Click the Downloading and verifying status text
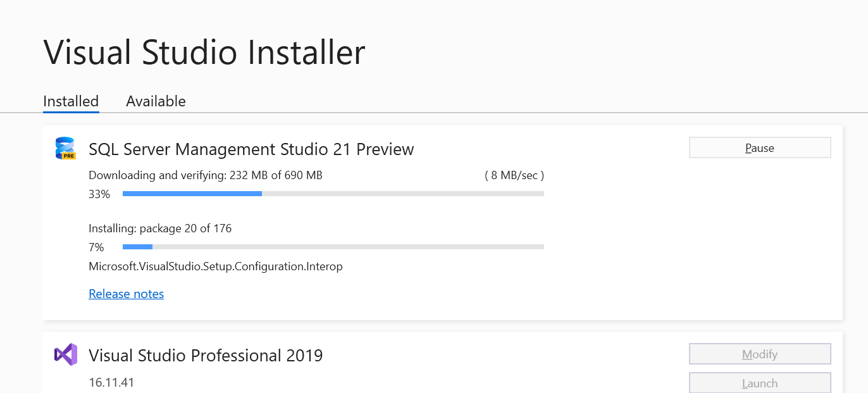This screenshot has height=393, width=868. [x=206, y=175]
